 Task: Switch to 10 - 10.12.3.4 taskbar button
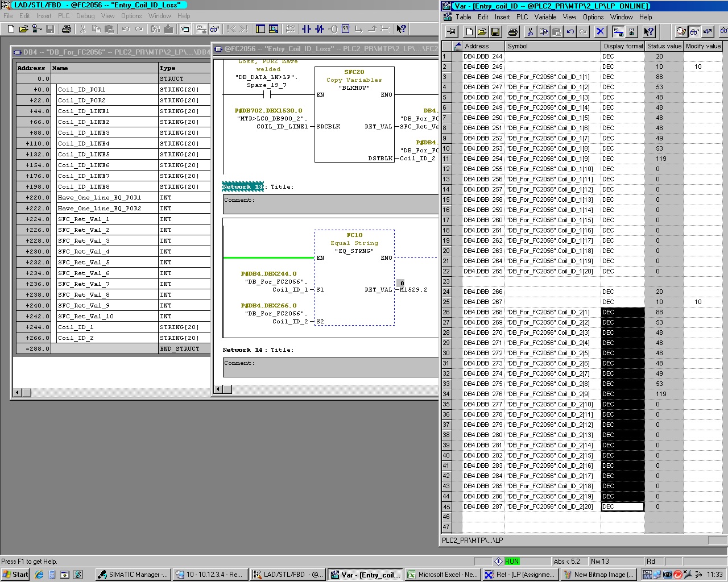[210, 575]
